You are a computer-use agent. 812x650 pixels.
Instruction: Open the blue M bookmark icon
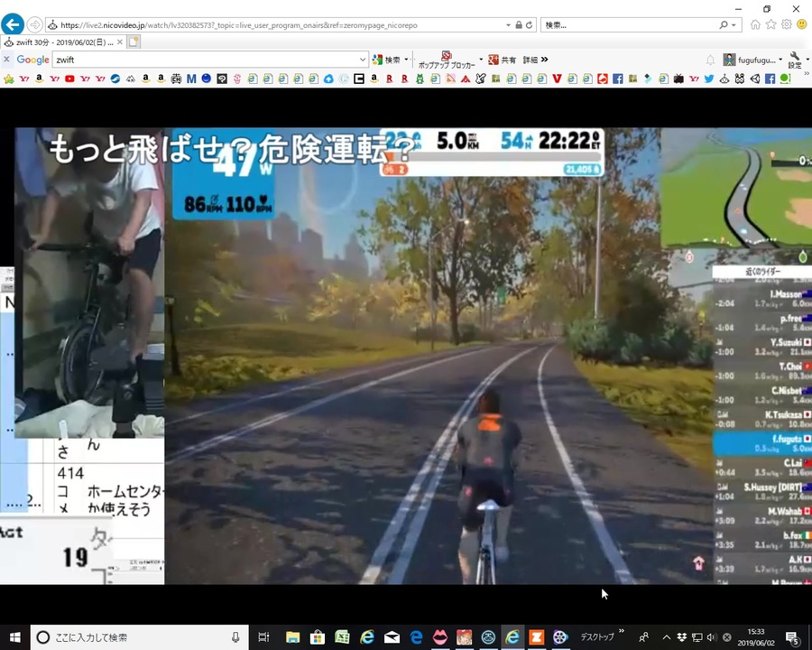pyautogui.click(x=191, y=79)
